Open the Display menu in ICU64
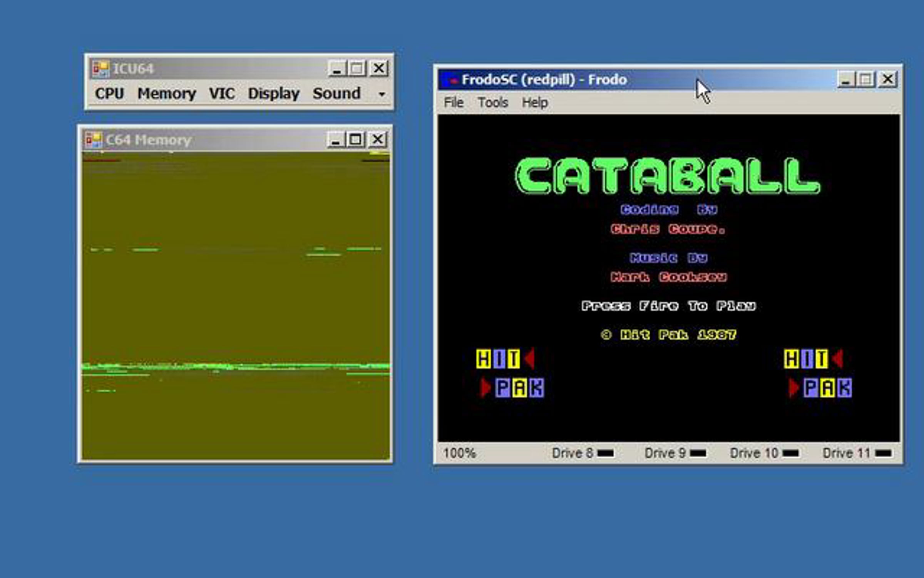The image size is (924, 578). coord(273,93)
